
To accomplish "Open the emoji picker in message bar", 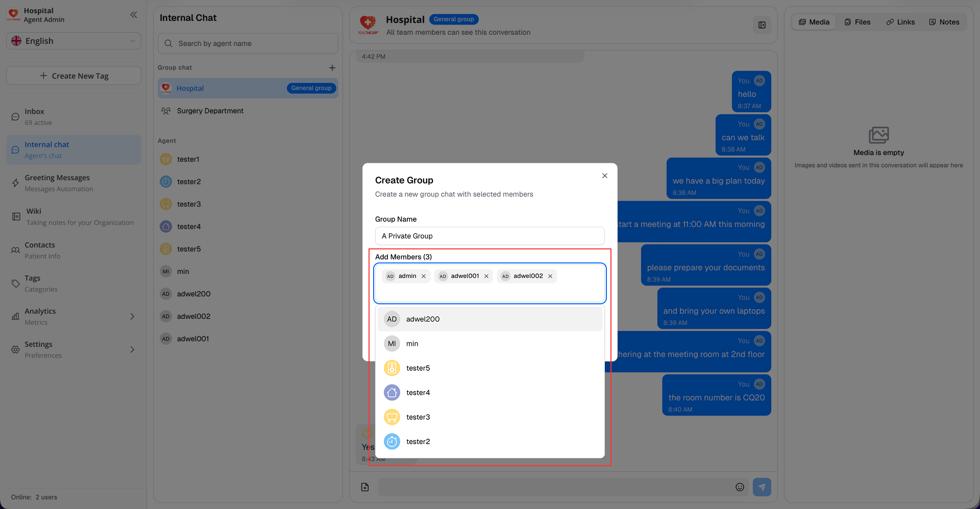I will (x=740, y=487).
